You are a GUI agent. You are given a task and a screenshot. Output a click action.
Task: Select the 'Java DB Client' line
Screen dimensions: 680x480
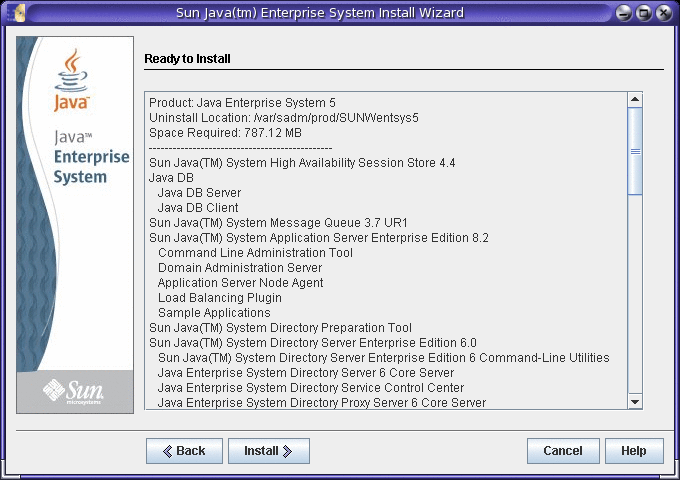(x=198, y=208)
